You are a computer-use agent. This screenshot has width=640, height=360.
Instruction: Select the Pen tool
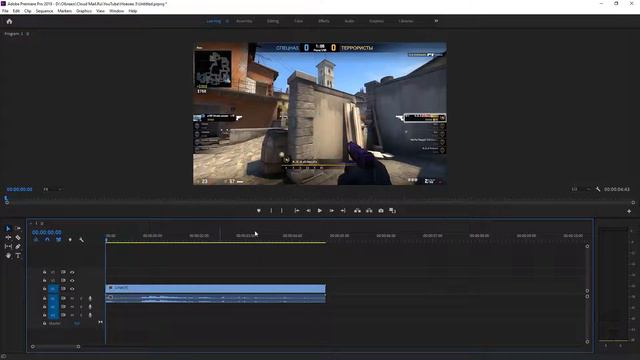pyautogui.click(x=18, y=247)
